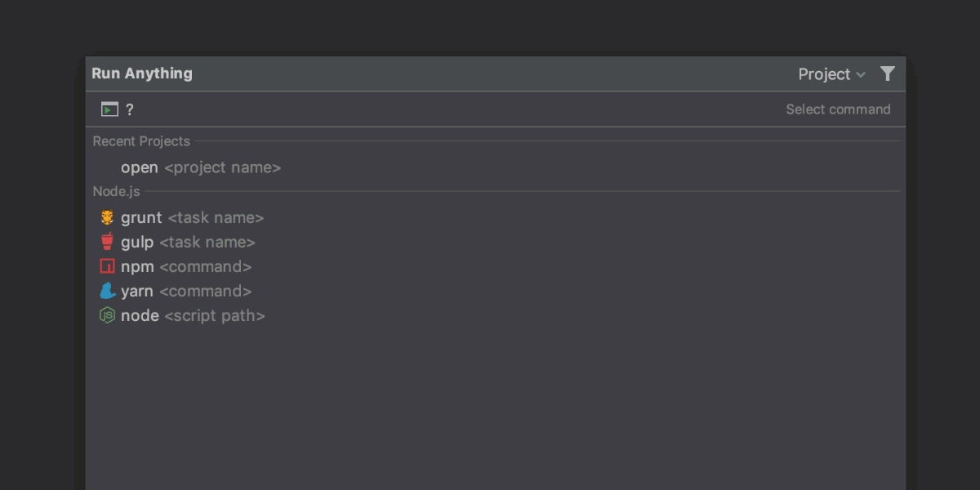Select the "yarn <command>" row
The image size is (980, 490).
[x=496, y=291]
